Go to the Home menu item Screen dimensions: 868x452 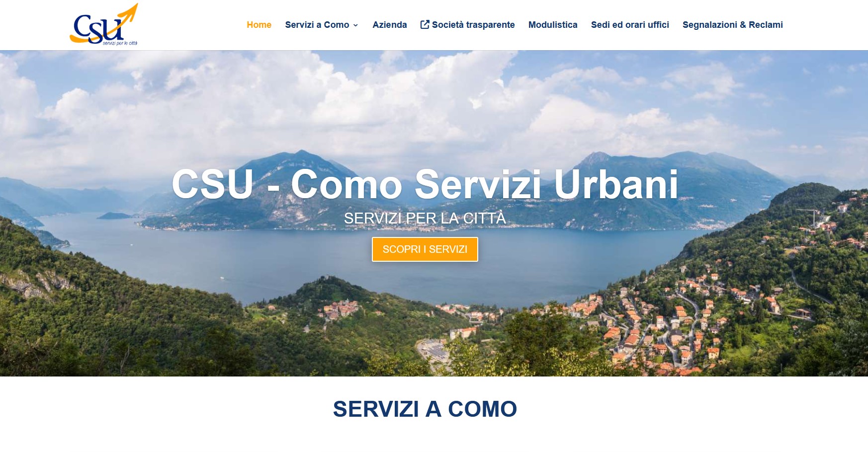coord(259,25)
